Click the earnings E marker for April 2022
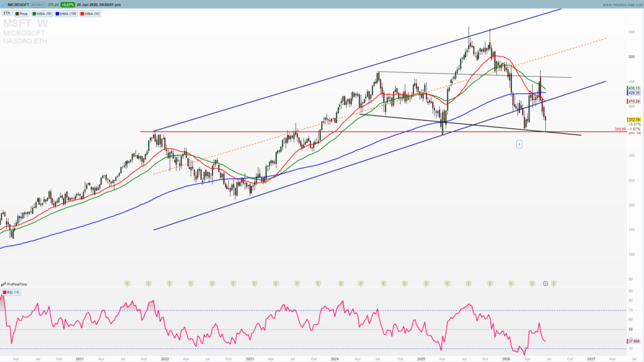The height and width of the screenshot is (362, 644). [191, 283]
